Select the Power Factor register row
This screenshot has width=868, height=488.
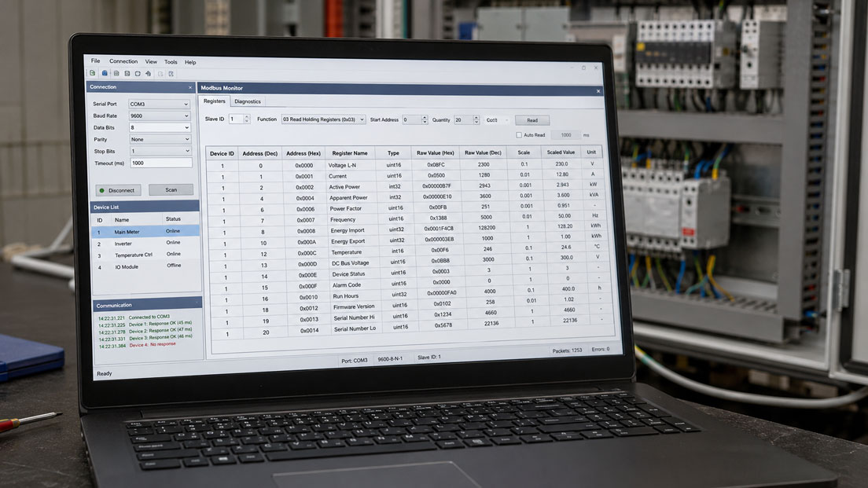[406, 208]
